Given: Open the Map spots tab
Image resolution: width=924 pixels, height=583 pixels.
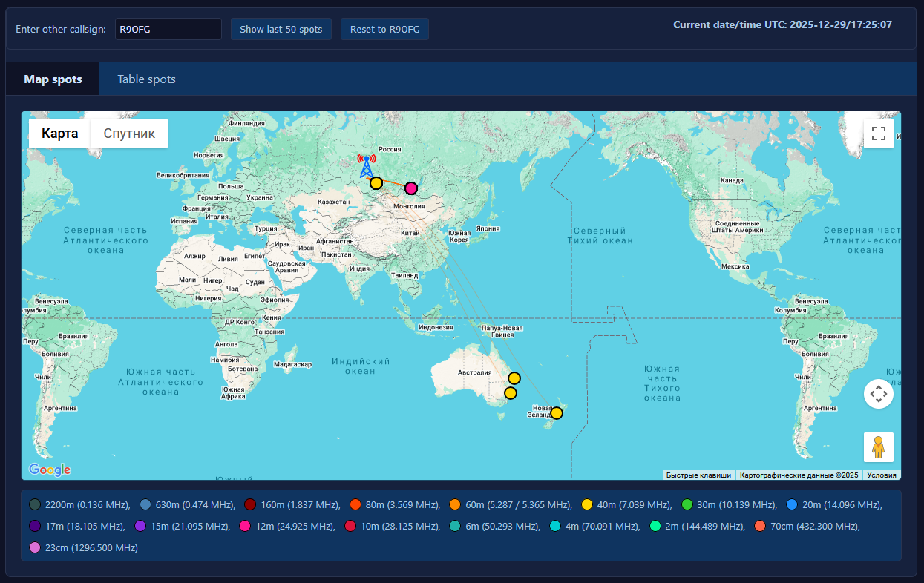Looking at the screenshot, I should tap(53, 79).
